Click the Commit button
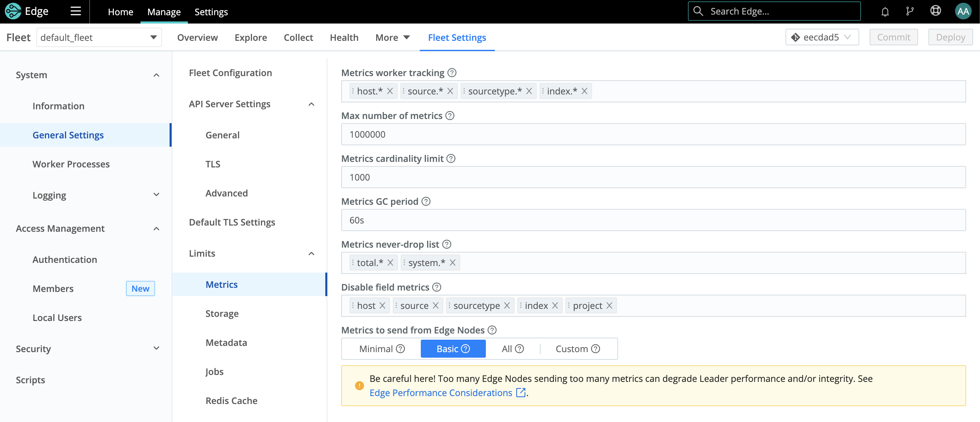 coord(893,37)
